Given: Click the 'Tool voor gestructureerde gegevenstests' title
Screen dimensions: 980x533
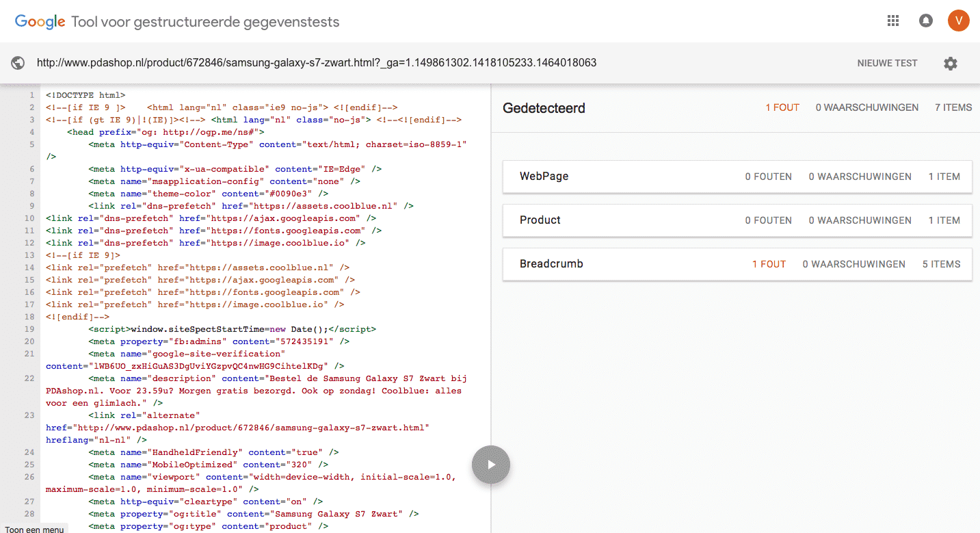Looking at the screenshot, I should click(205, 22).
